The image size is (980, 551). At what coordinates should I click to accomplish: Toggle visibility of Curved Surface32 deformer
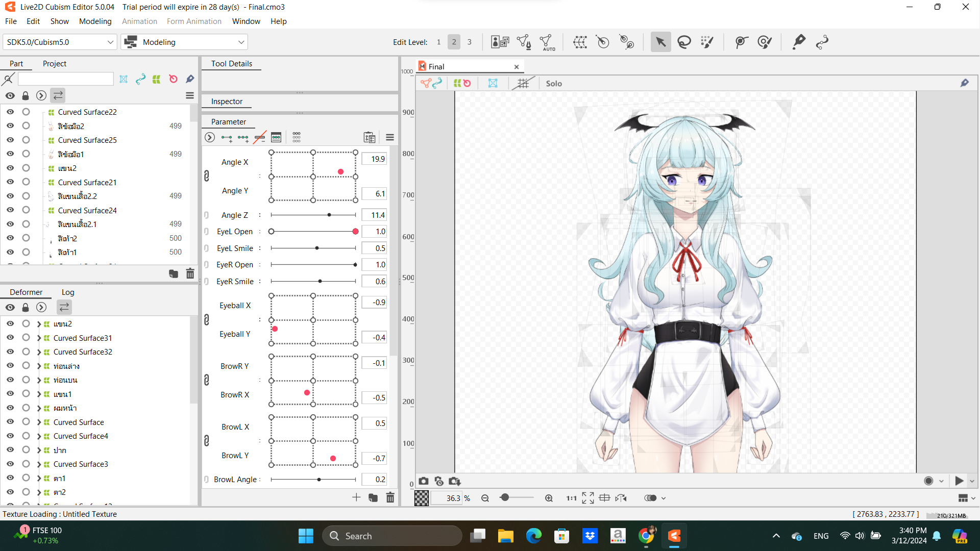10,352
